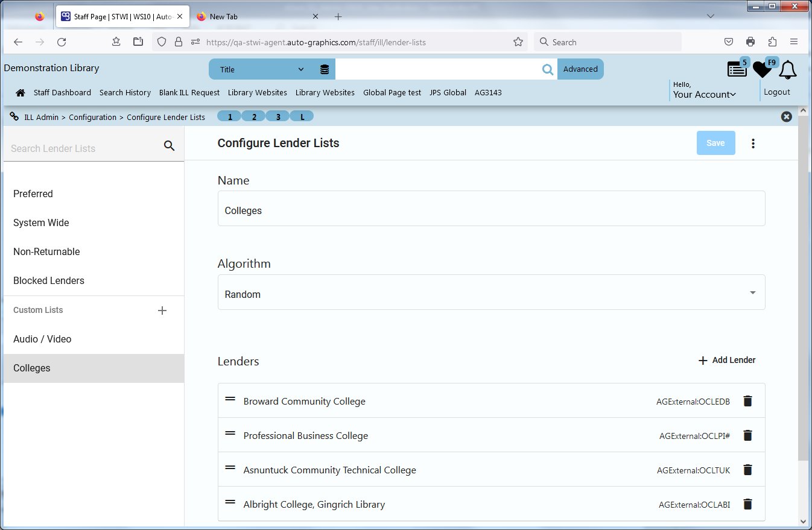Open the notifications bell icon

pos(787,70)
